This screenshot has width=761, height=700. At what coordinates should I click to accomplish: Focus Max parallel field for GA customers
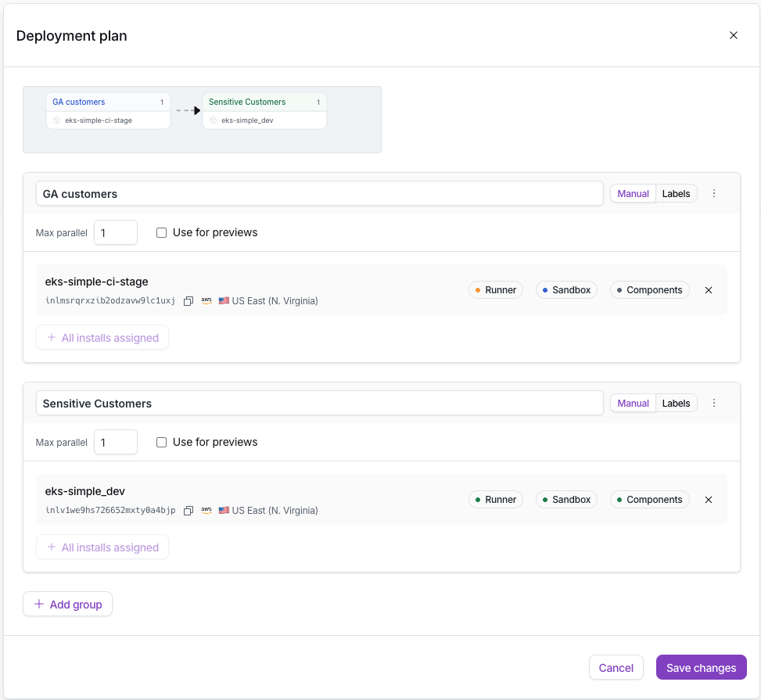[116, 232]
